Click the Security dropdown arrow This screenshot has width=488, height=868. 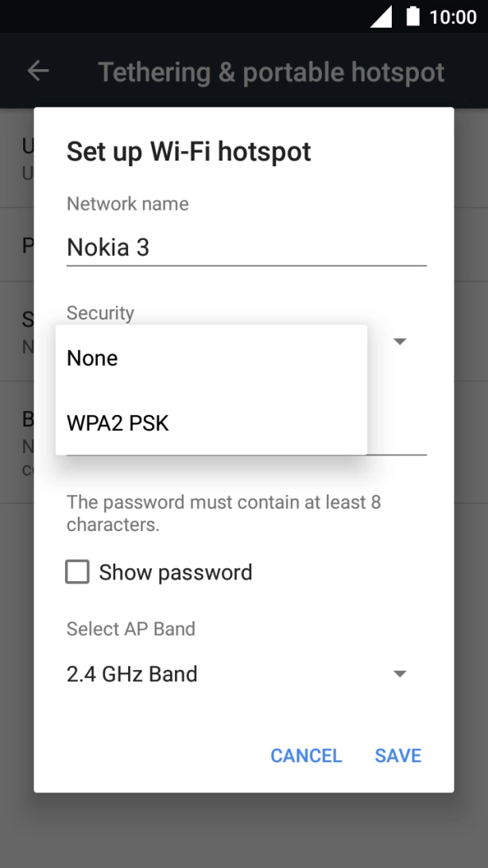pyautogui.click(x=400, y=340)
